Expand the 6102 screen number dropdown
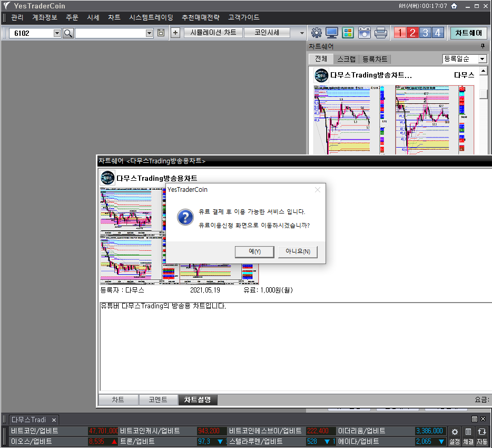Image resolution: width=492 pixels, height=448 pixels. (57, 33)
